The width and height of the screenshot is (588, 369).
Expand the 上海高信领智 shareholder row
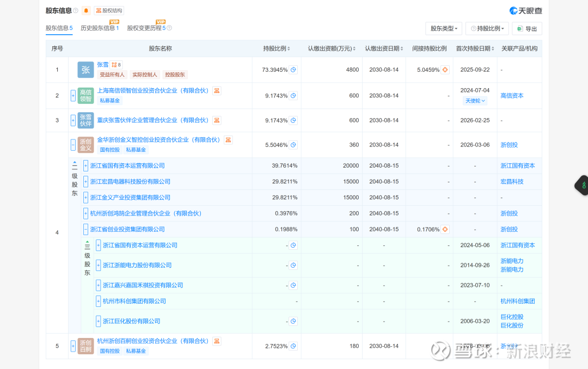pos(73,96)
